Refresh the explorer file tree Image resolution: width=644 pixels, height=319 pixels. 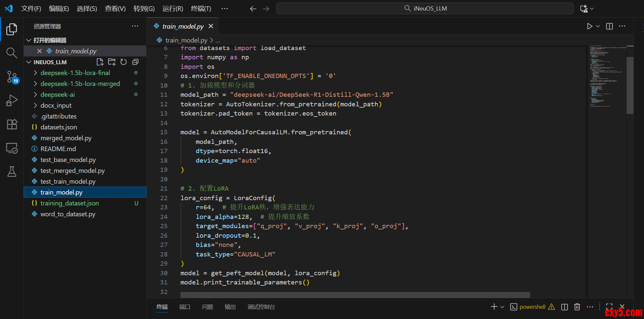[124, 62]
